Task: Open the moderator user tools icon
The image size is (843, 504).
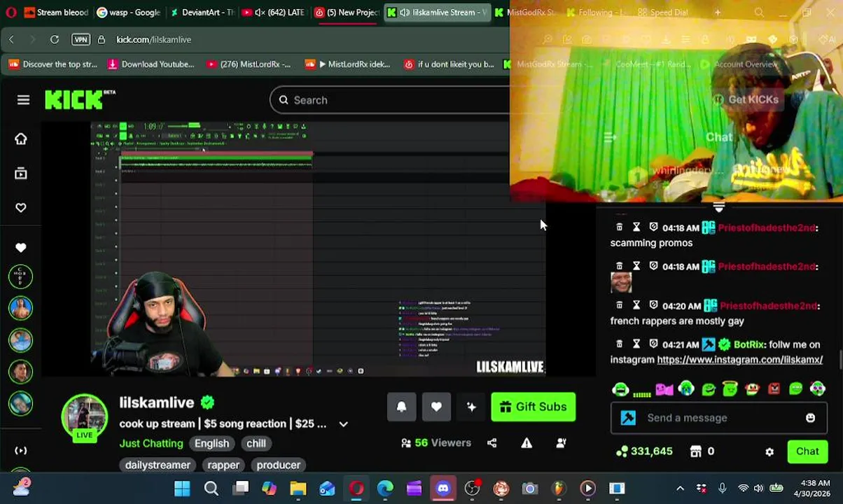Action: [x=561, y=443]
